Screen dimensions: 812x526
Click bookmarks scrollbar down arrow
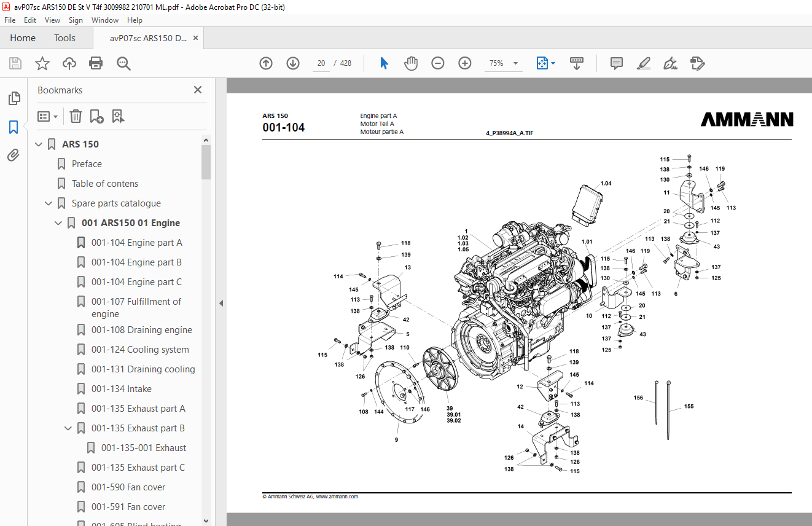pyautogui.click(x=206, y=520)
